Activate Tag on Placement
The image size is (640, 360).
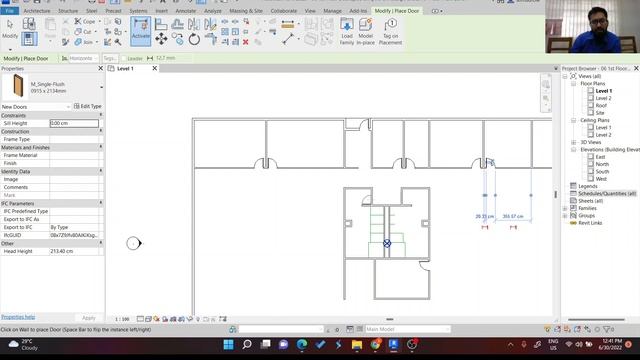[x=391, y=31]
